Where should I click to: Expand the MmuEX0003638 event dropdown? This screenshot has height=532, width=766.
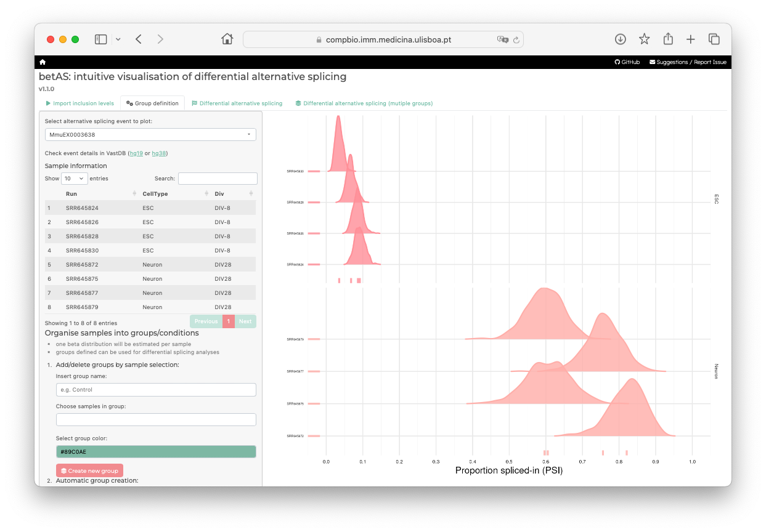pos(150,134)
